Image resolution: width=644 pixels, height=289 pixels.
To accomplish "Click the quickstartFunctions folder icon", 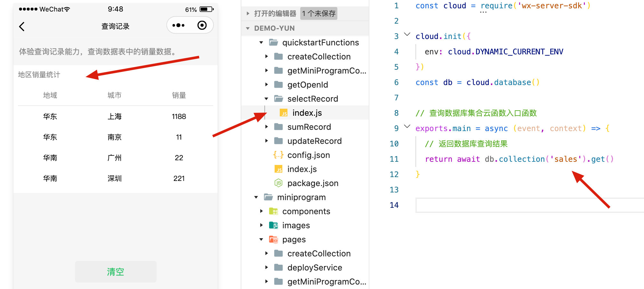I will click(273, 42).
